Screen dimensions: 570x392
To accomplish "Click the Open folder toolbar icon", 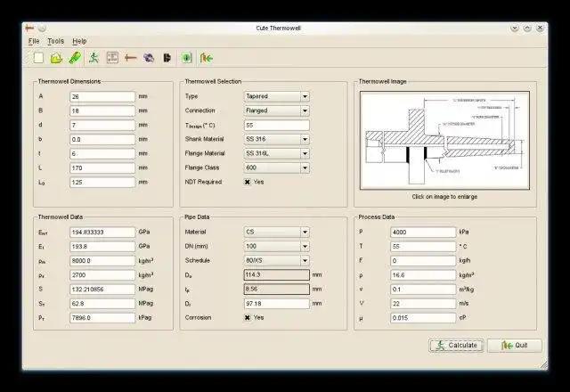I will coord(56,58).
